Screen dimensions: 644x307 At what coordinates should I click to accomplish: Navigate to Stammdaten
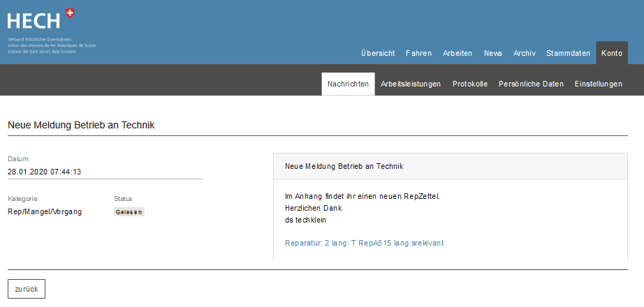click(x=568, y=53)
